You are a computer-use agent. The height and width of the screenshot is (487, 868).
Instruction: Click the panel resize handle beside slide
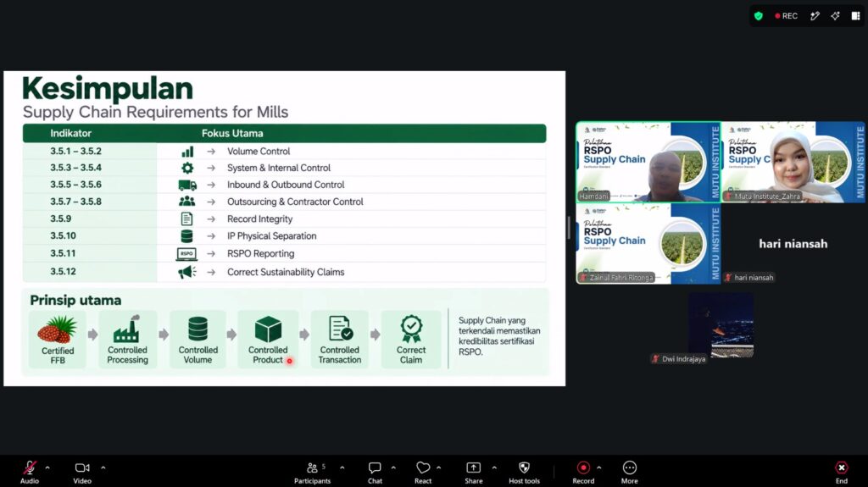point(569,228)
